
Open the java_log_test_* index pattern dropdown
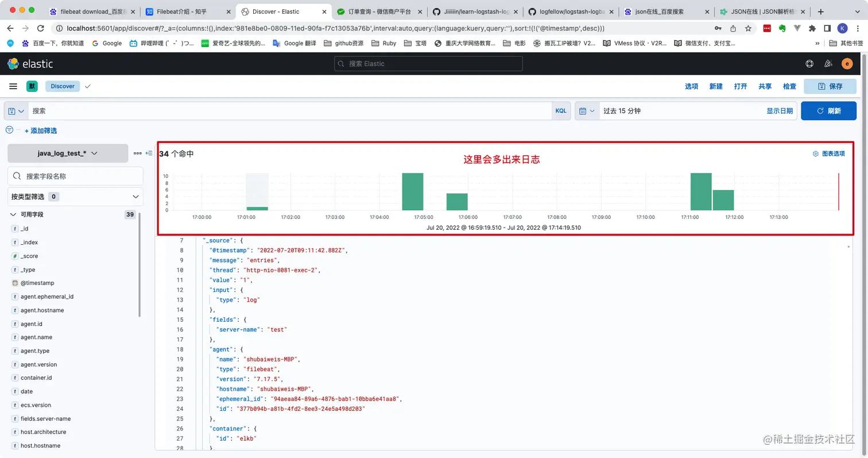pos(68,153)
